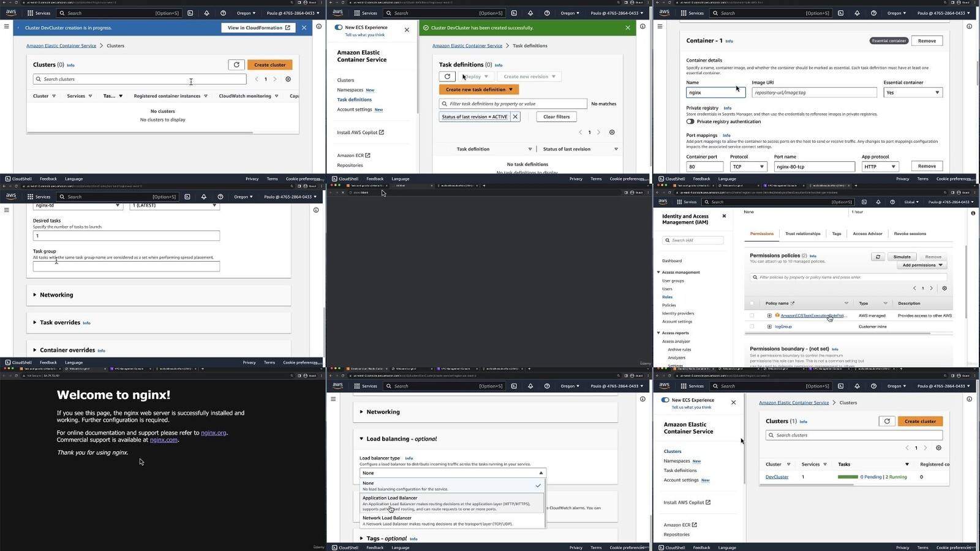
Task: Expand logGroup policy row plus icon
Action: tap(769, 327)
